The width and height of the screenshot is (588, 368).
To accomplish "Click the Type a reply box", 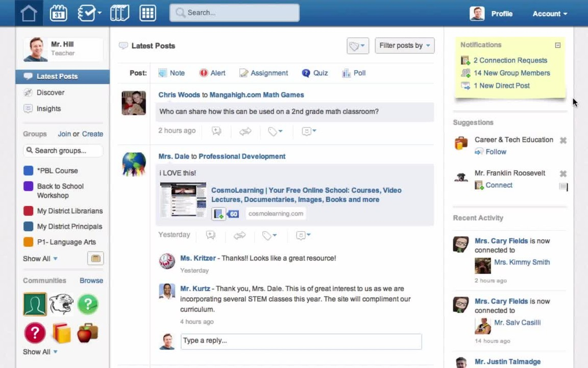I will click(x=301, y=341).
